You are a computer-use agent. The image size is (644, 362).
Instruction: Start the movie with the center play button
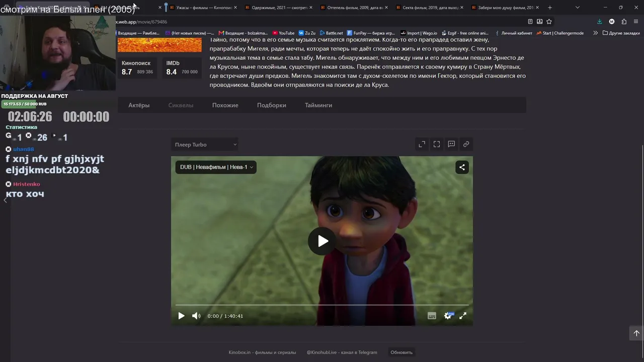point(323,241)
